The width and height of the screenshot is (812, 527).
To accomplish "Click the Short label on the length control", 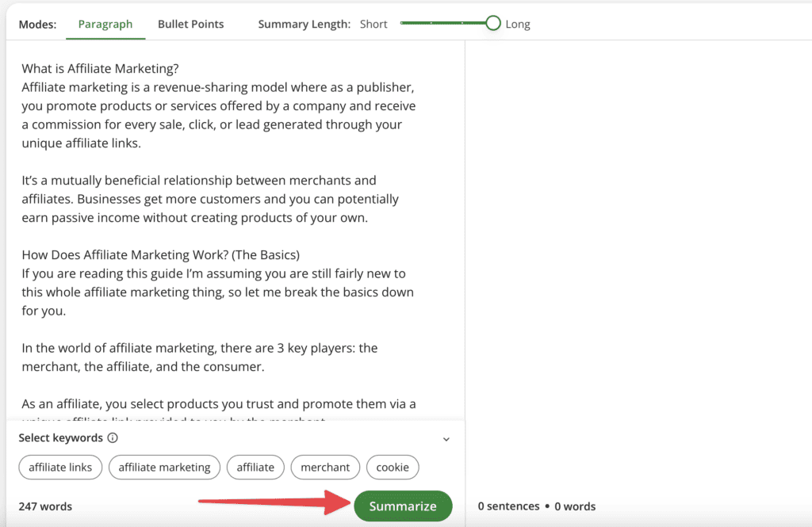I will 373,24.
